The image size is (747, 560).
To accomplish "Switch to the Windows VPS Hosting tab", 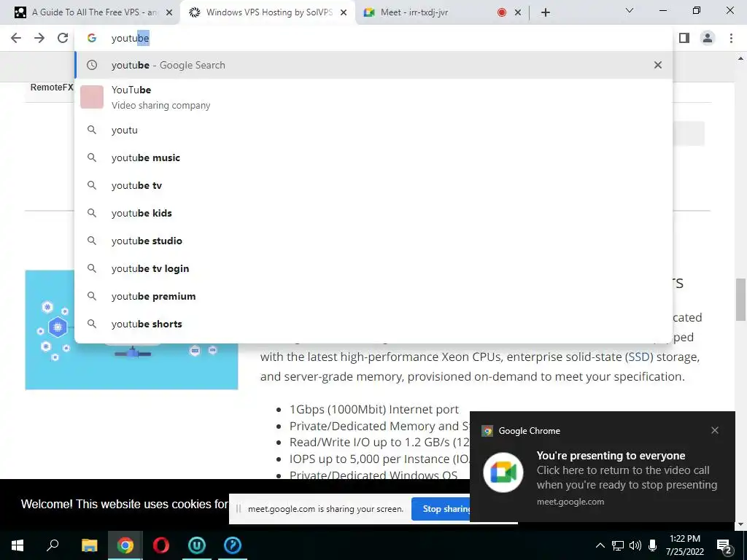I will [268, 12].
